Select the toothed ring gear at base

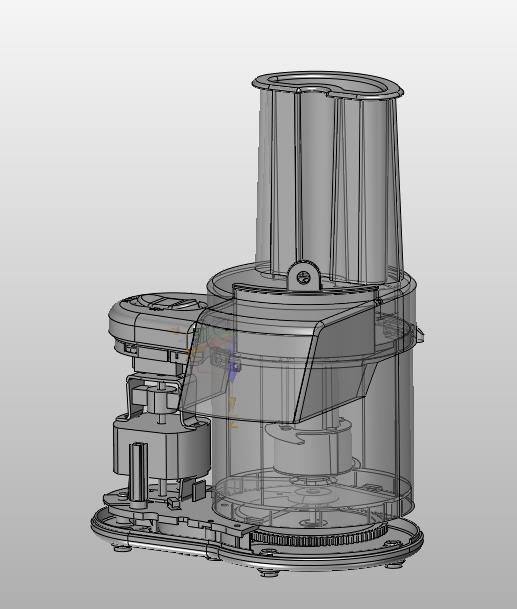[x=319, y=539]
